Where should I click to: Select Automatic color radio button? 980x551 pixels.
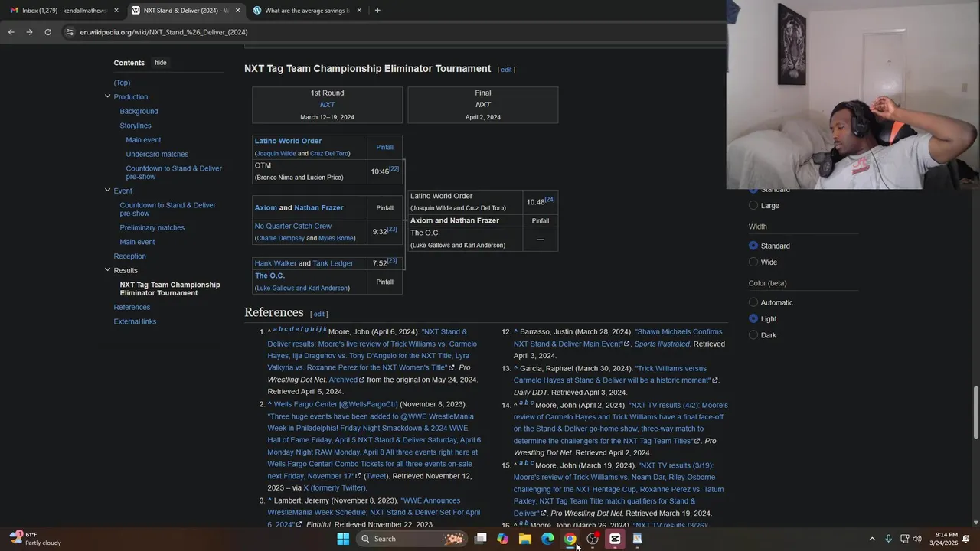pyautogui.click(x=753, y=302)
